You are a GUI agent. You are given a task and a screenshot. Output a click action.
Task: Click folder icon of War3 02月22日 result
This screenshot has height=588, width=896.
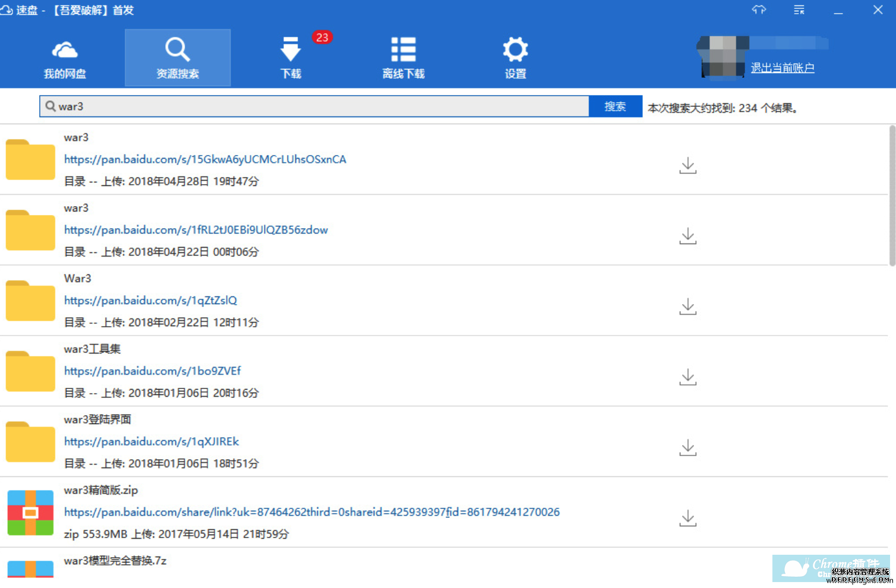click(x=30, y=301)
